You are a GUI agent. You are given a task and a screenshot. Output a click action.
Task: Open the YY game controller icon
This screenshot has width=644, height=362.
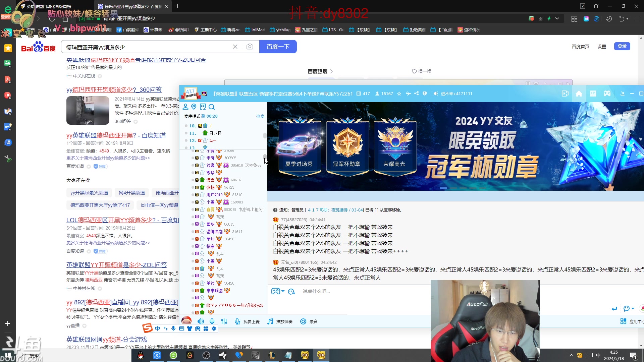tap(607, 94)
